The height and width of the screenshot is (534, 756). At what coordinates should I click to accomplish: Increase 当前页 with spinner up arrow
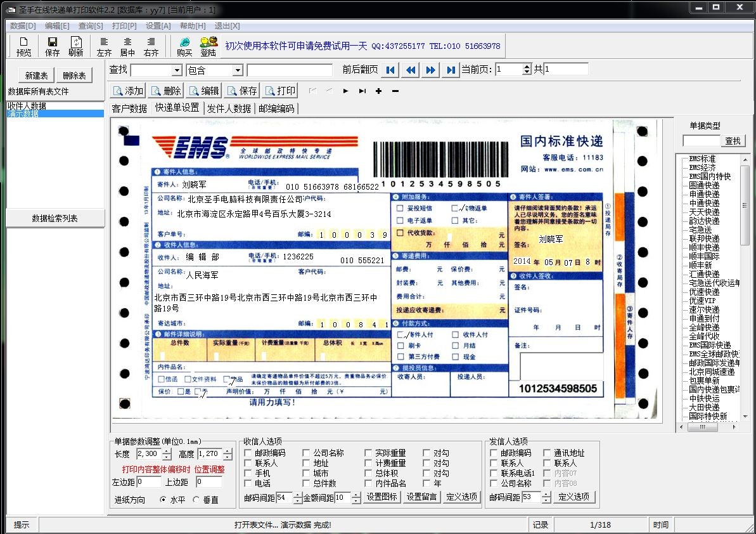coord(527,67)
